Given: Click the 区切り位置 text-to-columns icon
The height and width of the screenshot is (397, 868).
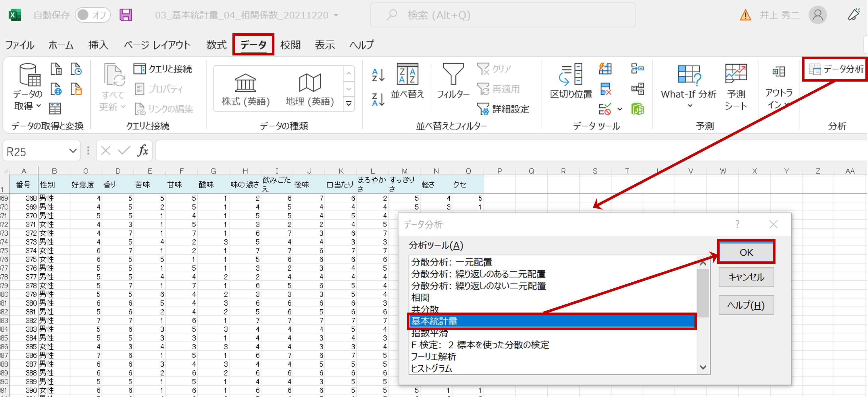Looking at the screenshot, I should [570, 75].
